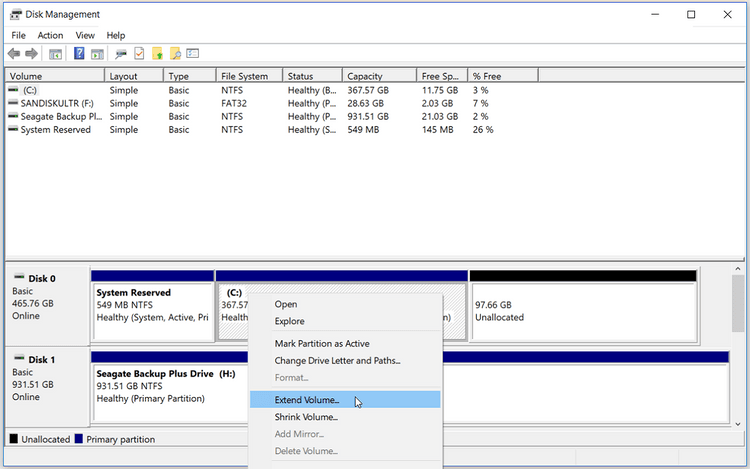Click the Back arrow in the toolbar
This screenshot has height=469, width=750.
pos(13,54)
